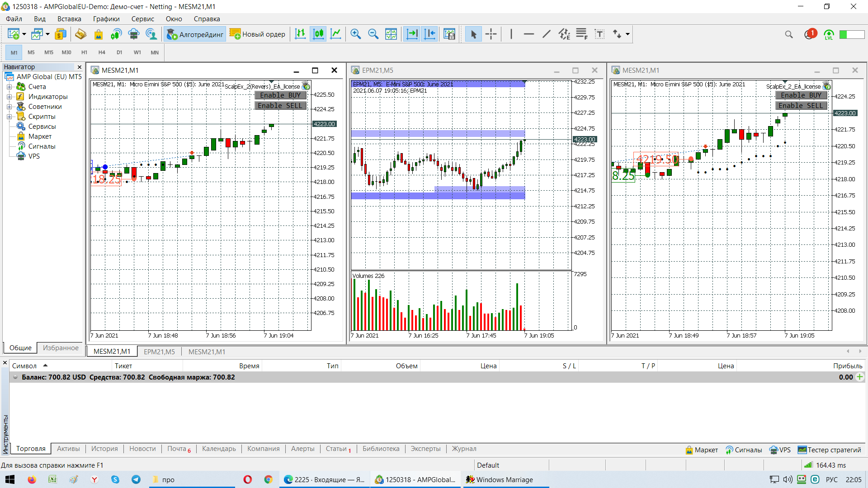Screen dimensions: 868x488
Task: Toggle the Алготрейдинг button
Action: point(195,34)
